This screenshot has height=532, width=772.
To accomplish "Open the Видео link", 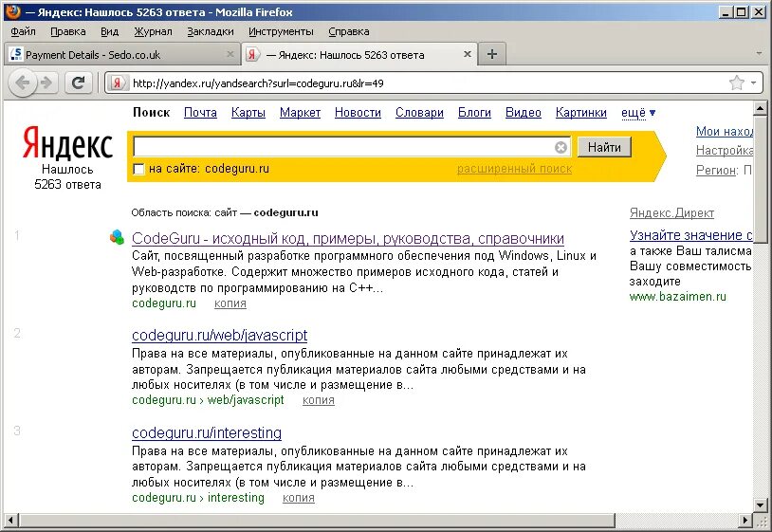I will coord(524,113).
